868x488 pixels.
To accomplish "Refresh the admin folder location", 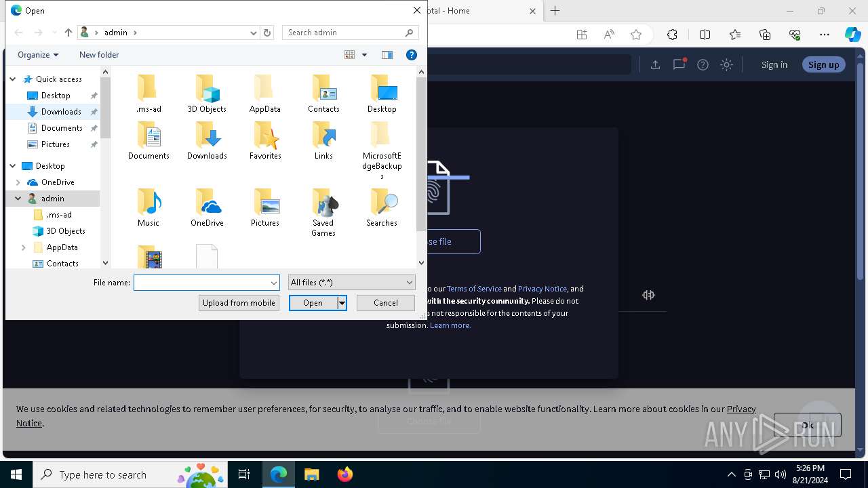I will [267, 33].
